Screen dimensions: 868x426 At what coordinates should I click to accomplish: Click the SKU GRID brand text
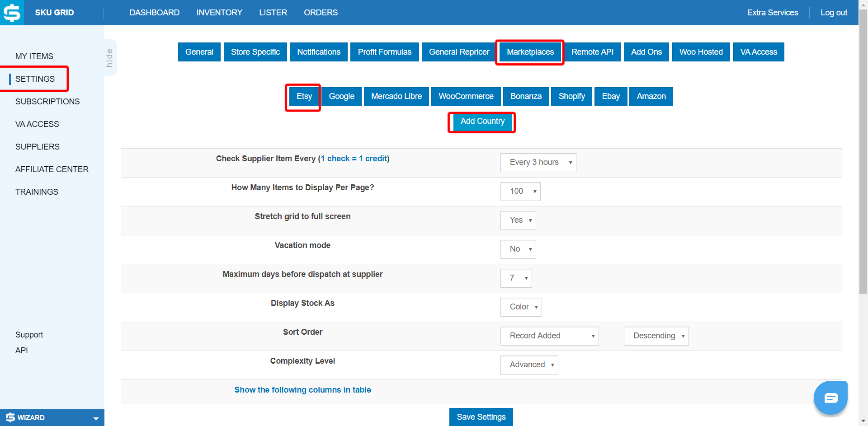click(x=54, y=13)
